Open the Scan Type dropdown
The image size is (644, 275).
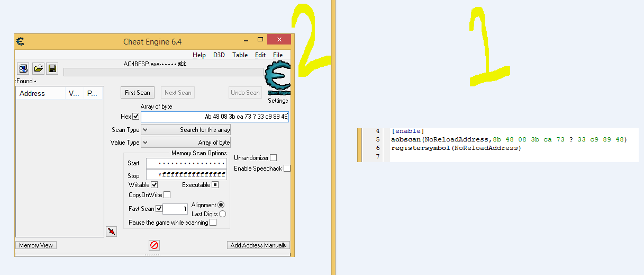186,130
